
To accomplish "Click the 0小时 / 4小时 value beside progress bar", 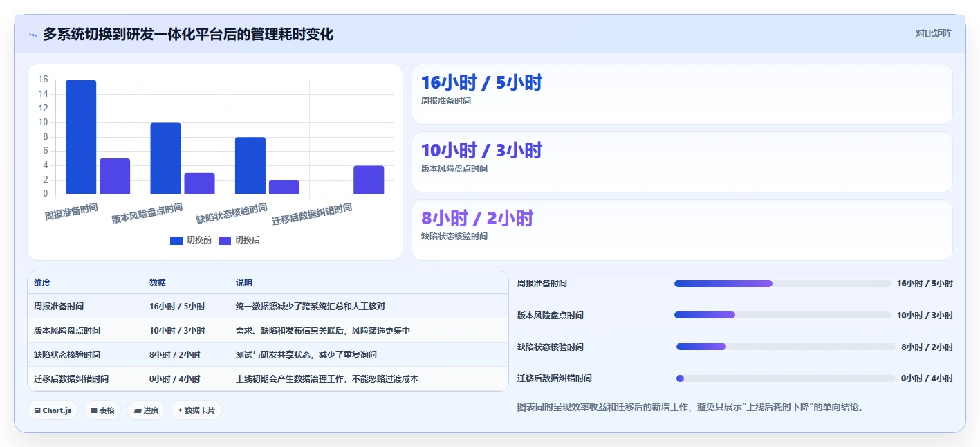I will 927,378.
